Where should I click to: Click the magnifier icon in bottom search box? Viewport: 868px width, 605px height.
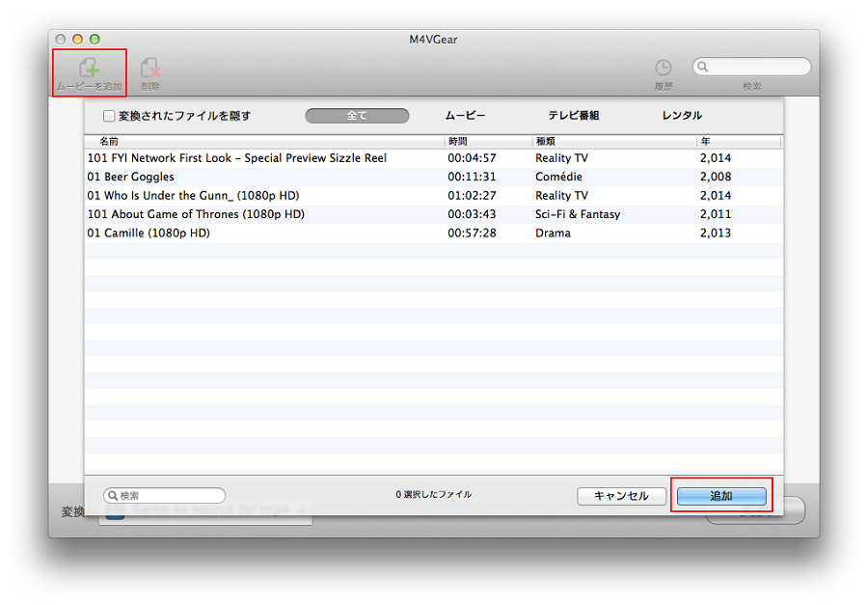112,496
